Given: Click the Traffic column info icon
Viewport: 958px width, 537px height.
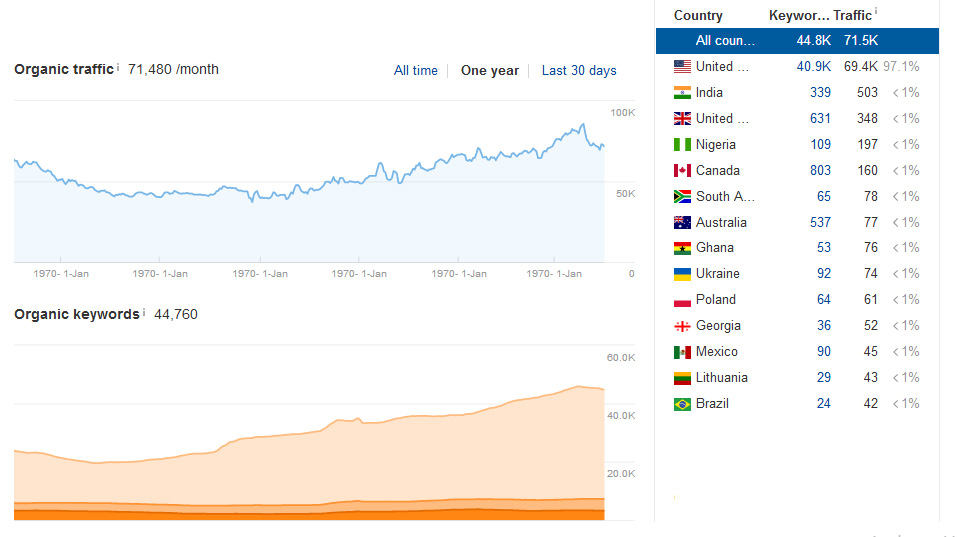Looking at the screenshot, I should [x=876, y=12].
